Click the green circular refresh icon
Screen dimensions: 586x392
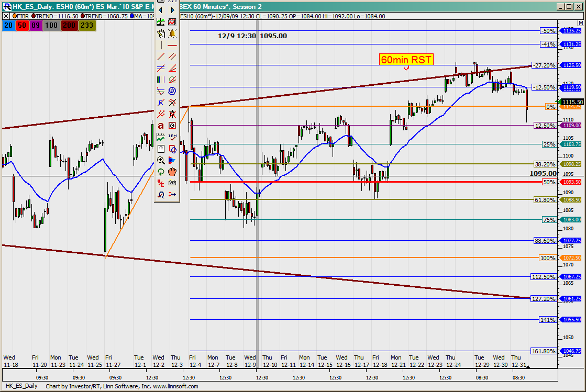coord(161,172)
